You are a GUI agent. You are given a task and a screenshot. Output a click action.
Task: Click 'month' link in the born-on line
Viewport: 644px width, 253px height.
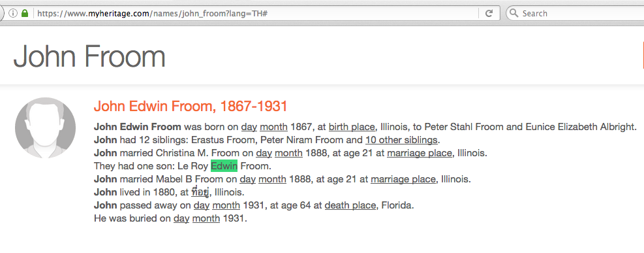(273, 127)
